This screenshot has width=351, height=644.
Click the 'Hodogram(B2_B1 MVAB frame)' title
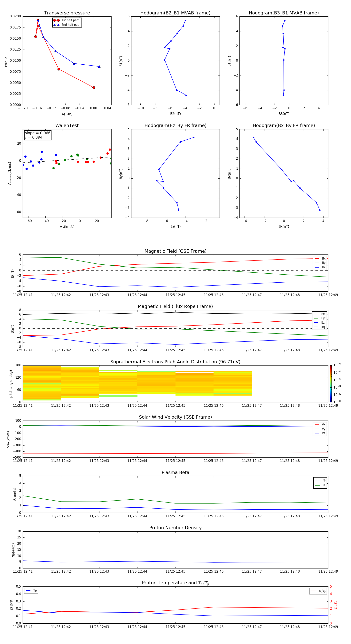tap(175, 13)
